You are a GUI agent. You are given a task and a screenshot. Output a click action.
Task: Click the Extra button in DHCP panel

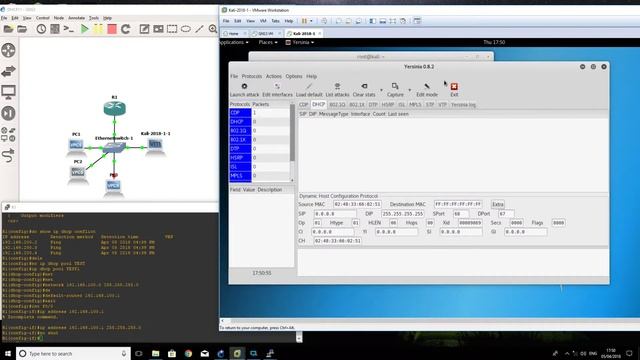tap(498, 204)
